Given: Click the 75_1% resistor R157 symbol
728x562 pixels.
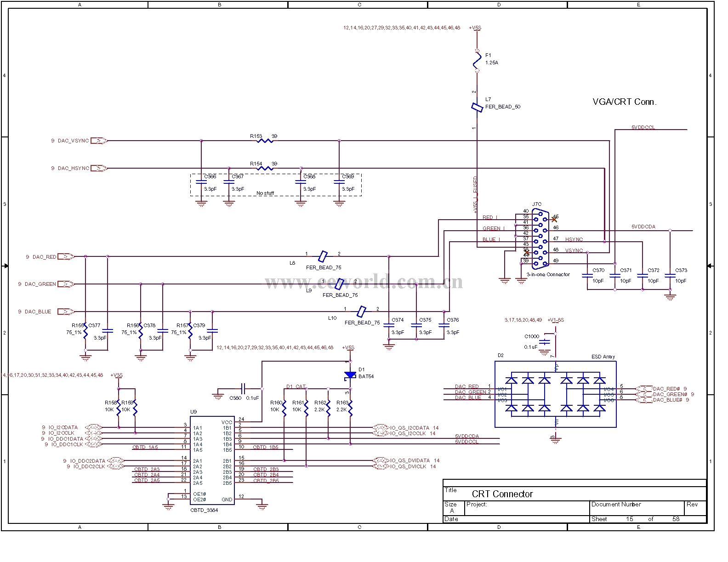Looking at the screenshot, I should point(190,331).
